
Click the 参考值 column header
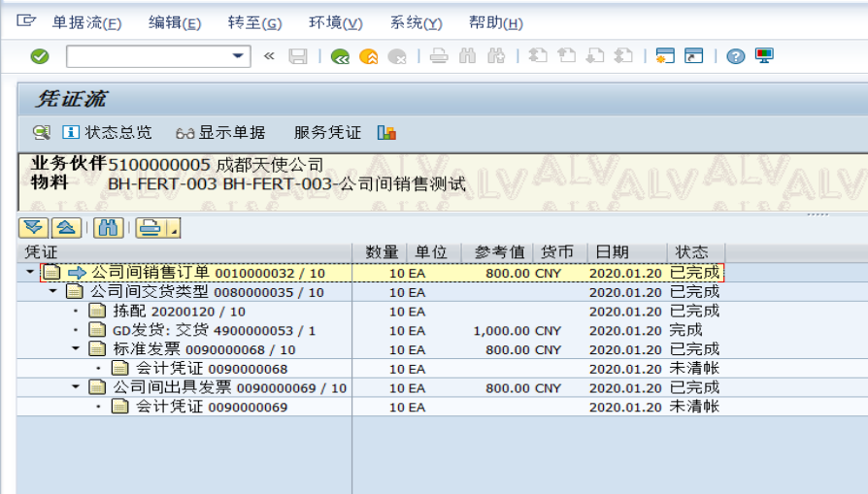click(x=498, y=252)
